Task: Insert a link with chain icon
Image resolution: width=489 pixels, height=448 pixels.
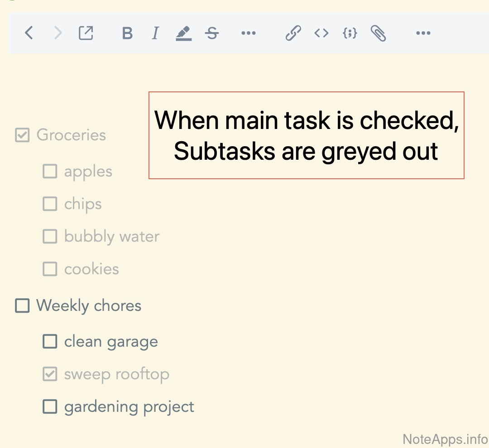Action: 293,33
